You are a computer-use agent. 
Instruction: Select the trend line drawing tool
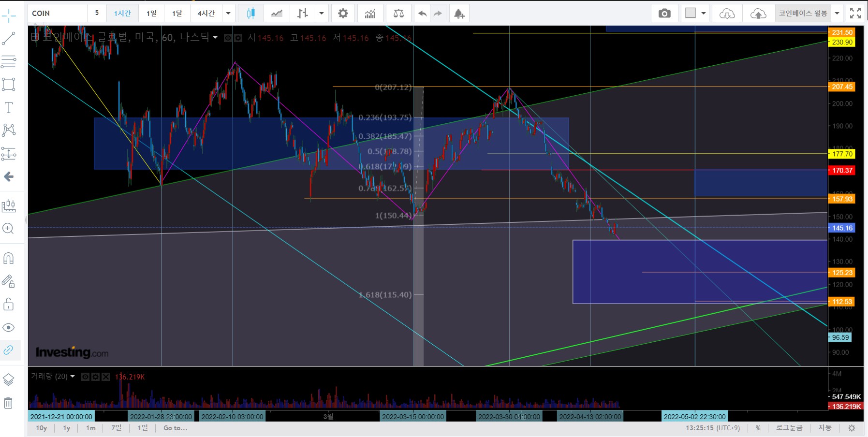pos(9,39)
